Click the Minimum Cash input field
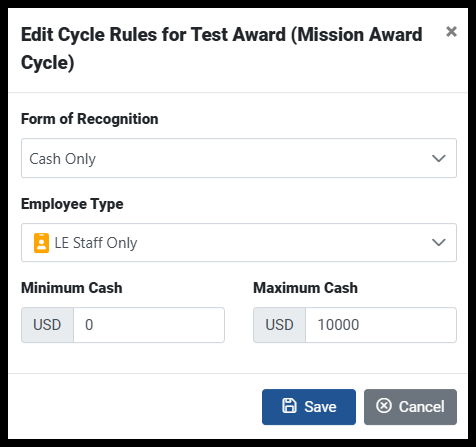 tap(149, 325)
